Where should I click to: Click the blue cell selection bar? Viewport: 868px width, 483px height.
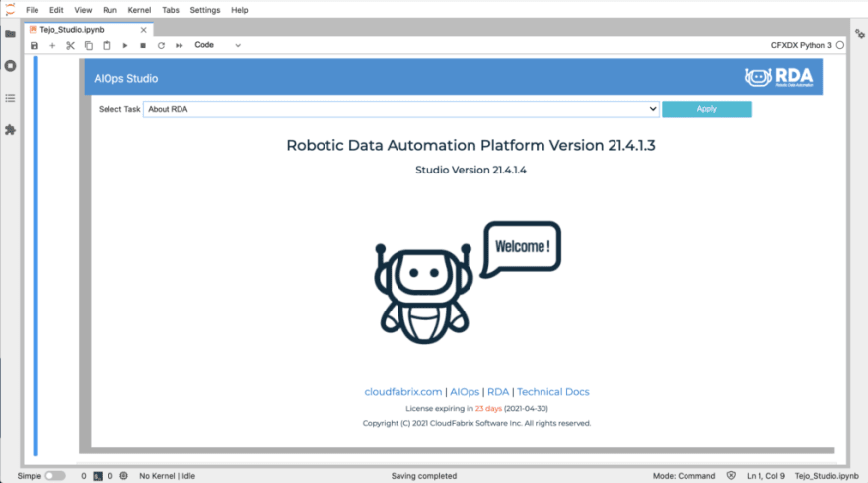tap(36, 256)
